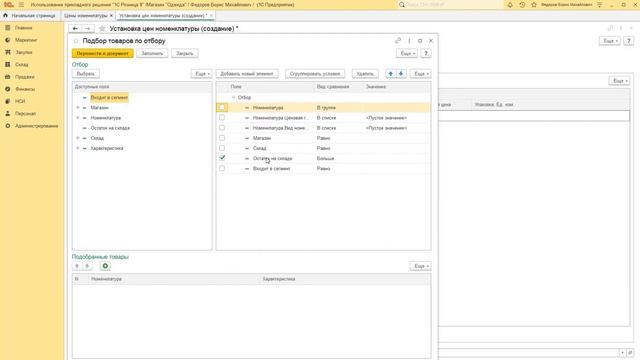The width and height of the screenshot is (640, 360).
Task: Select Остаток на складе in available fields
Action: click(x=110, y=128)
